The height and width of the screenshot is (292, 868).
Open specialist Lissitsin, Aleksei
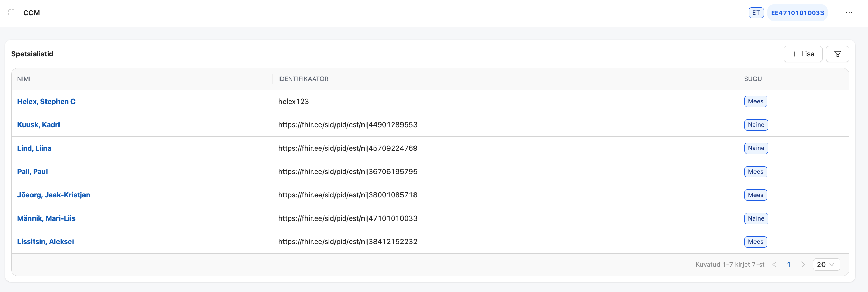(x=45, y=242)
